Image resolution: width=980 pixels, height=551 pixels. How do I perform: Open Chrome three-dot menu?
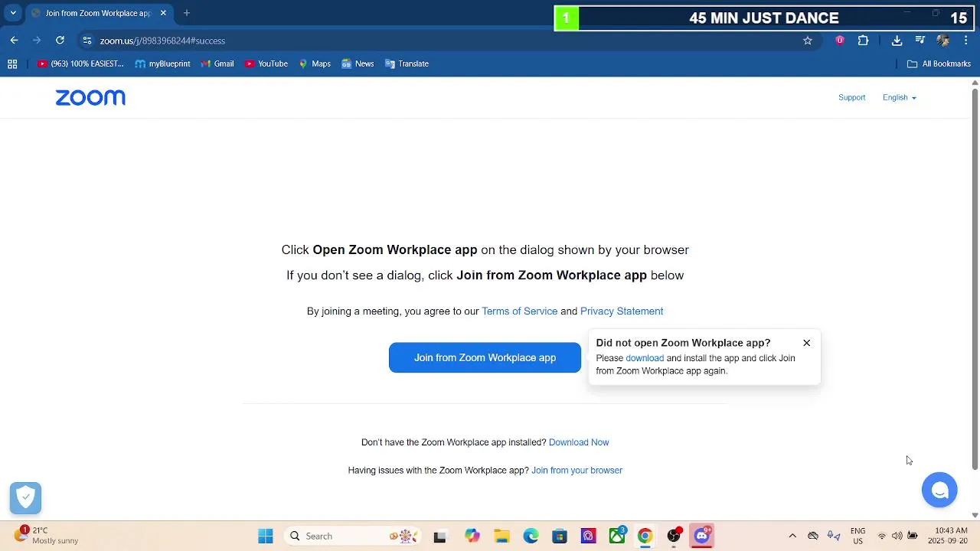click(965, 41)
